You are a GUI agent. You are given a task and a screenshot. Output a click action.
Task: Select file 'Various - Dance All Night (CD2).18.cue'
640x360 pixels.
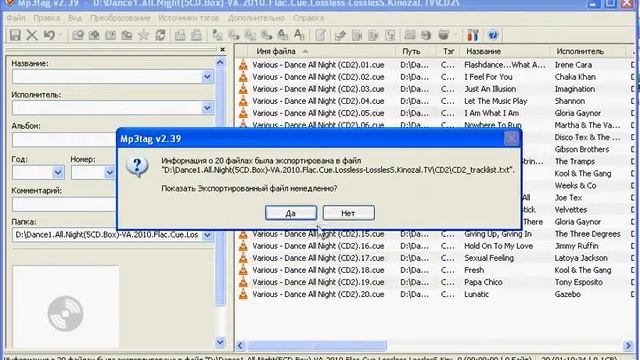pos(318,270)
